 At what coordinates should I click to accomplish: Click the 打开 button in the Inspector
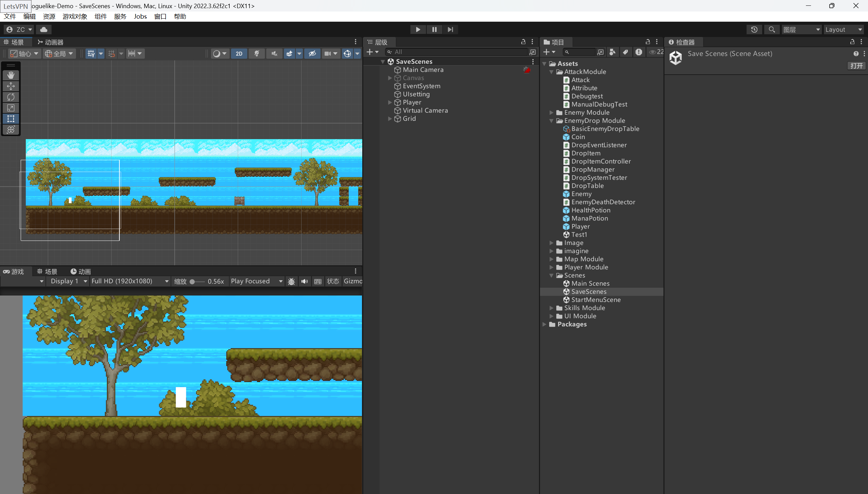(856, 66)
